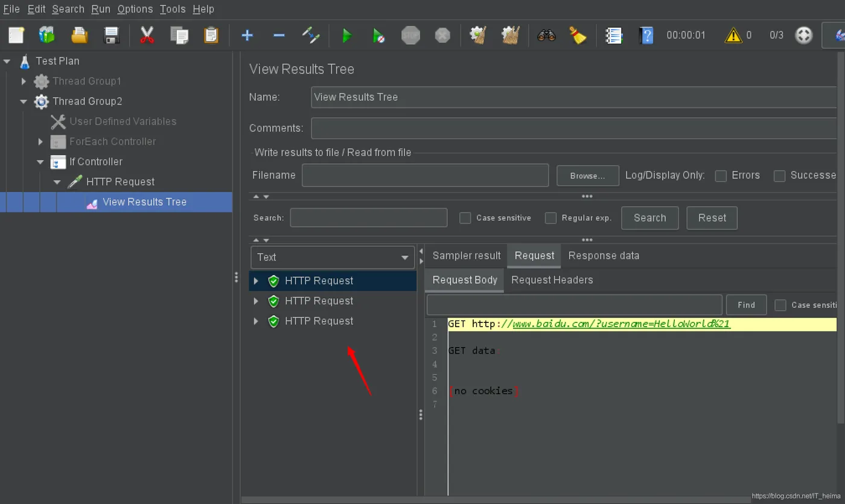Click the Cut scissors icon
Viewport: 845px width, 504px height.
click(147, 36)
